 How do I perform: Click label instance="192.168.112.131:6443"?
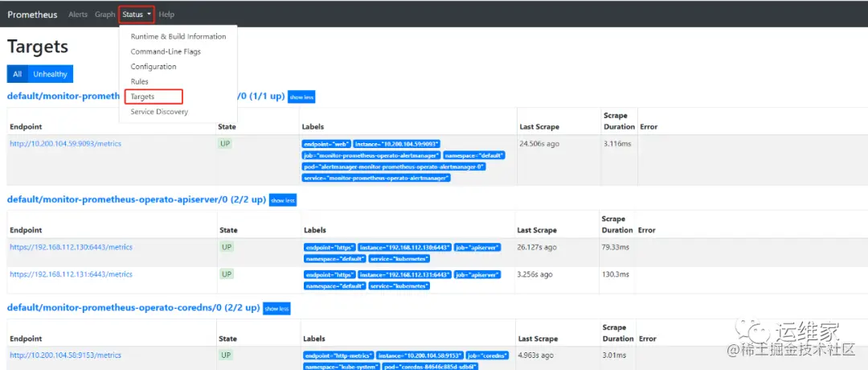405,275
